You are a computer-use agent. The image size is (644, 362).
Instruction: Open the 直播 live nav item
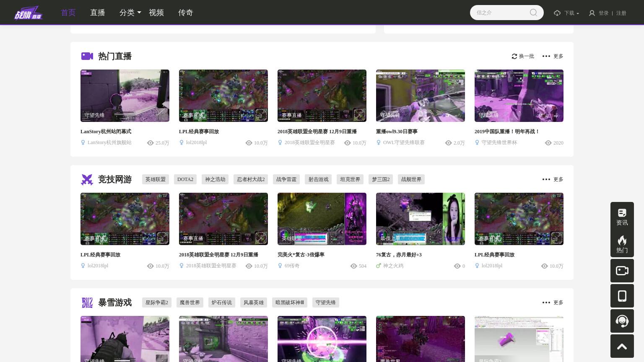(98, 13)
